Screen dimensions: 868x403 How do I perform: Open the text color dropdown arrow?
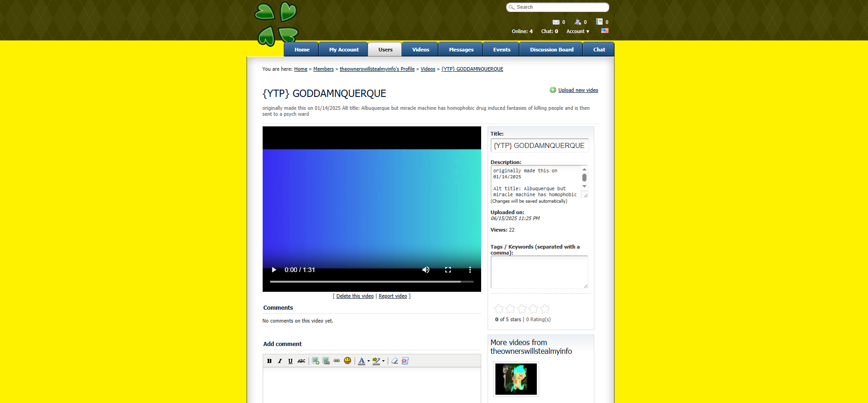coord(368,361)
